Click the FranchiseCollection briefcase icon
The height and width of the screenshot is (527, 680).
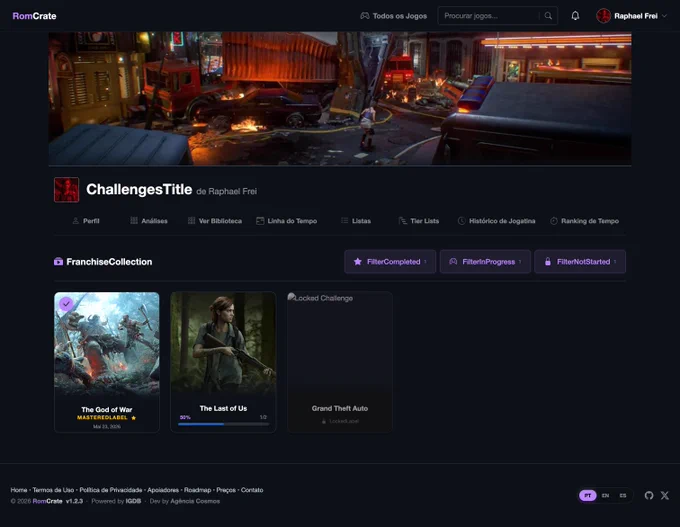point(58,262)
